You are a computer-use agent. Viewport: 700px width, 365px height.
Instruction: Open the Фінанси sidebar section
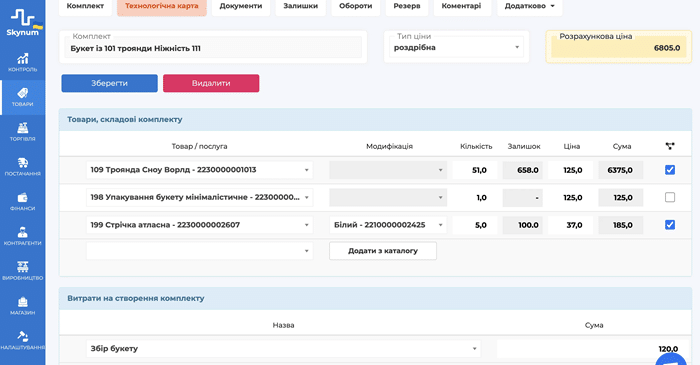click(x=23, y=202)
